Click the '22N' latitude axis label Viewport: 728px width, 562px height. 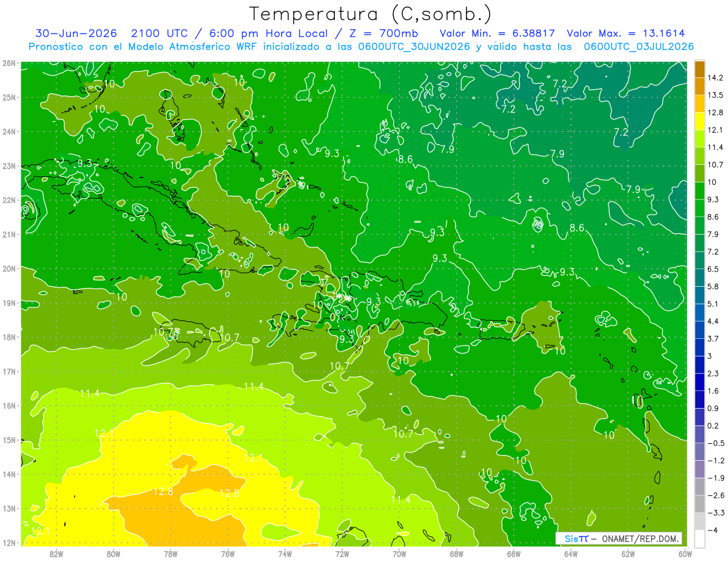click(9, 200)
